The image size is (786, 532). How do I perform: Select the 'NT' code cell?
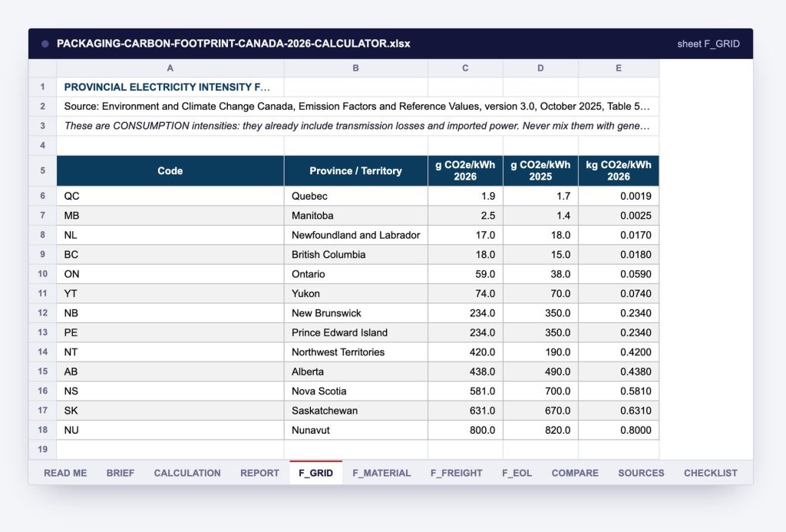[170, 352]
